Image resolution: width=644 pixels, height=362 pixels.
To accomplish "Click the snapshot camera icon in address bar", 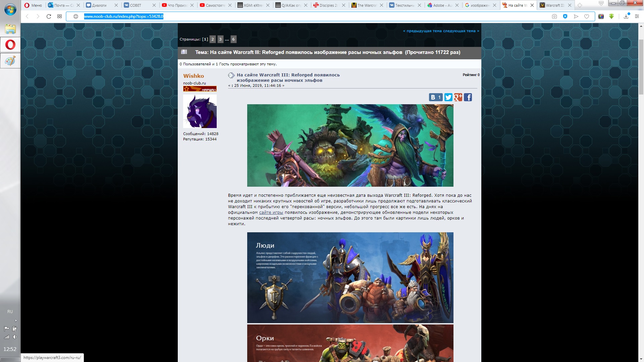I will pos(554,16).
